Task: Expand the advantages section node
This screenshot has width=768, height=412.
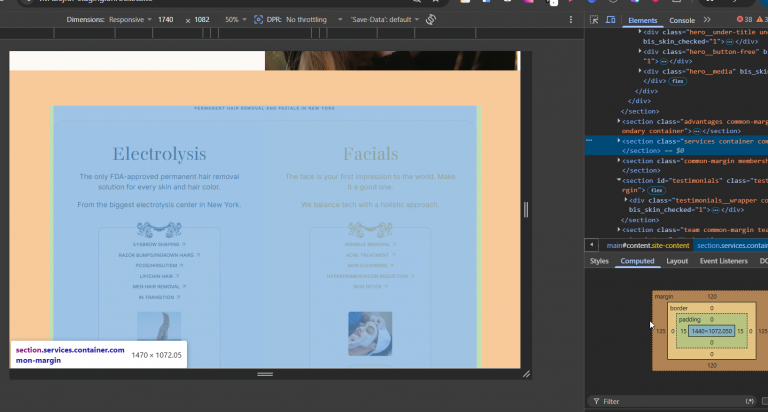Action: 619,121
